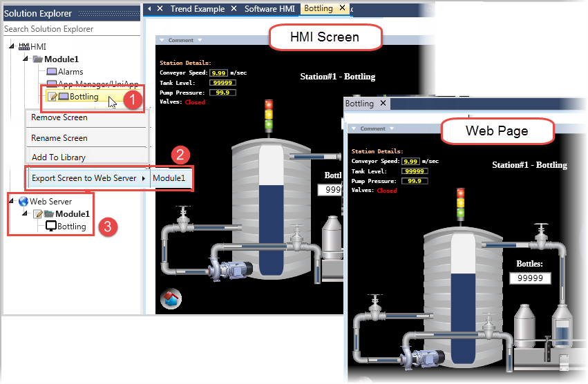Click the tab scroll left arrow
Image resolution: width=588 pixels, height=384 pixels.
pyautogui.click(x=149, y=8)
